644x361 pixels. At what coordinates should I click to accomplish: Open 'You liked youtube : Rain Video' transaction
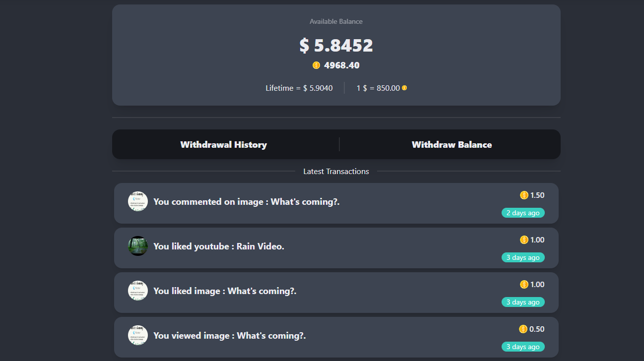tap(219, 246)
